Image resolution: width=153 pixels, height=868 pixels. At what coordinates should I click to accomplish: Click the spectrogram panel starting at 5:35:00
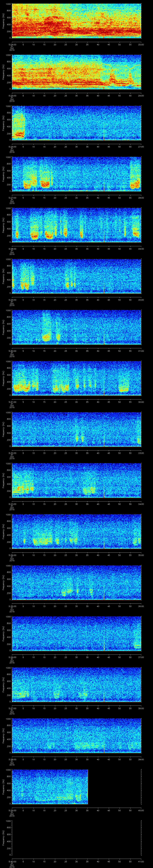(76, 582)
